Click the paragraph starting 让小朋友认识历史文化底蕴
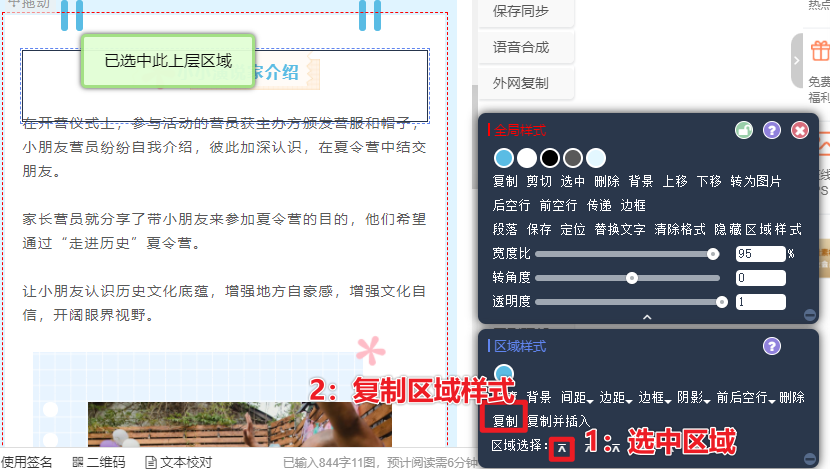The width and height of the screenshot is (830, 469). click(x=224, y=303)
